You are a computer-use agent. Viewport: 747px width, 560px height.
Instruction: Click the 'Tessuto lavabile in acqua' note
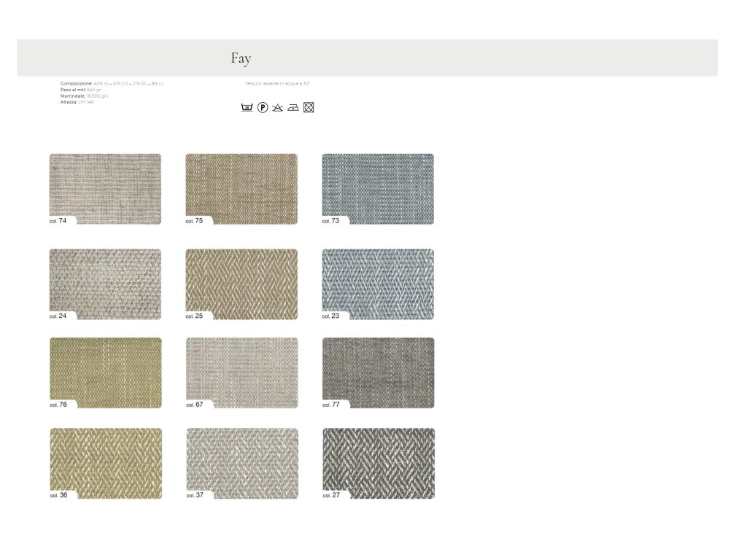click(277, 84)
